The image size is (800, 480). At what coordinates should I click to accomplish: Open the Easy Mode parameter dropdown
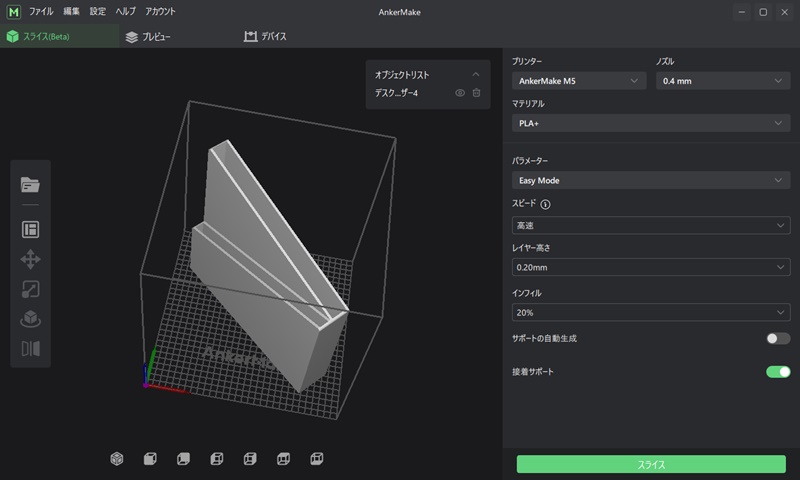[651, 180]
